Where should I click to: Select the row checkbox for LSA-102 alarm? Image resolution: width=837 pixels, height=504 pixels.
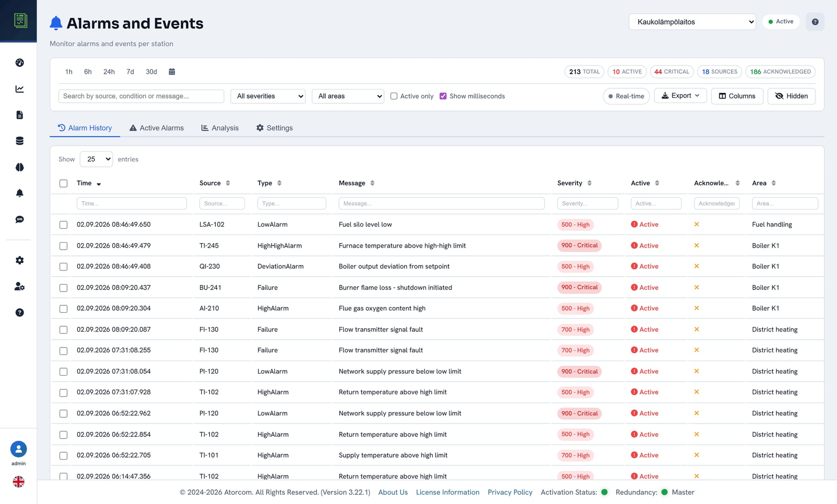tap(64, 225)
